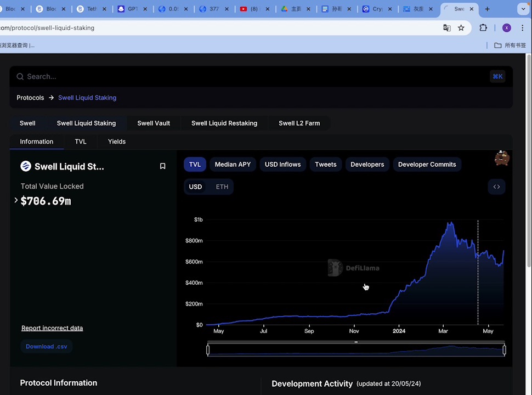Select ETH denomination for chart
The height and width of the screenshot is (395, 532).
(222, 187)
